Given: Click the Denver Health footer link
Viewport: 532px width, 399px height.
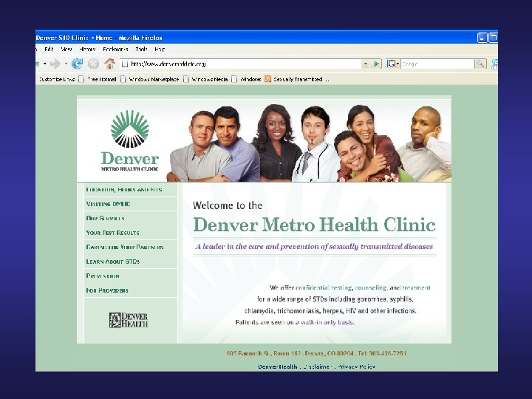Looking at the screenshot, I should tap(278, 366).
